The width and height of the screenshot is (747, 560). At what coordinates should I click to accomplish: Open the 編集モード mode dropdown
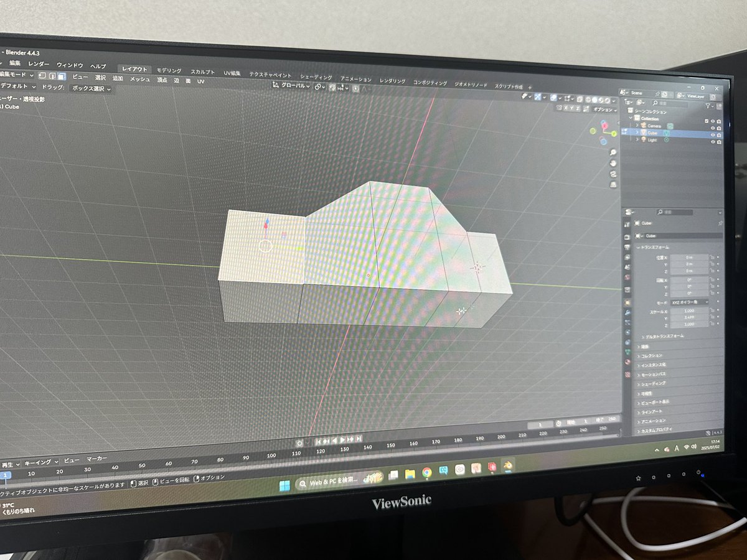17,75
